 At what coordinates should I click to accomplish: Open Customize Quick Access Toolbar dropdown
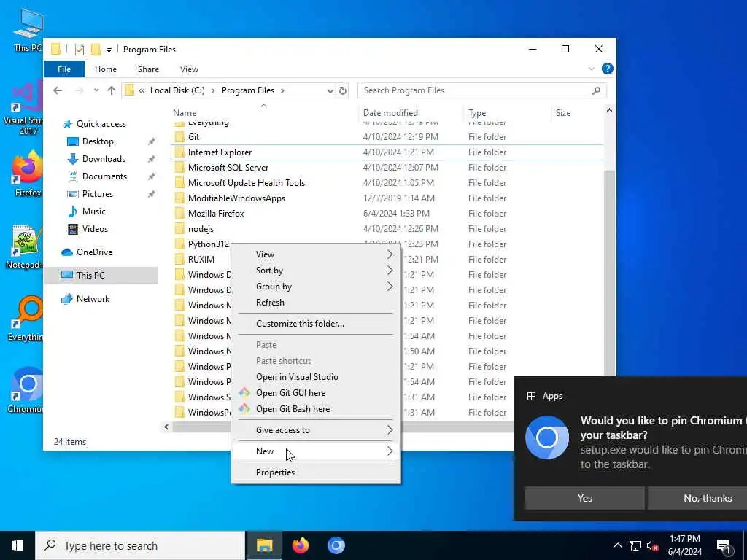pyautogui.click(x=109, y=50)
